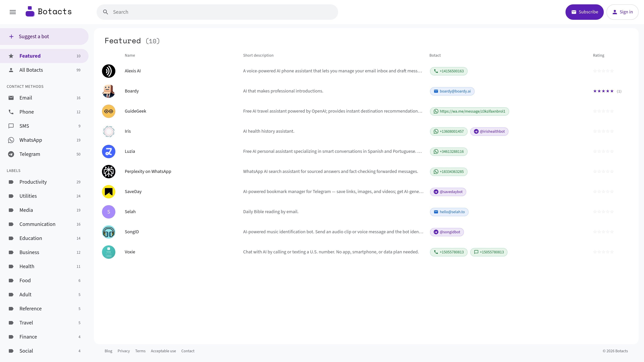Click the Sign in button
Screen dimensions: 644x362
[622, 12]
